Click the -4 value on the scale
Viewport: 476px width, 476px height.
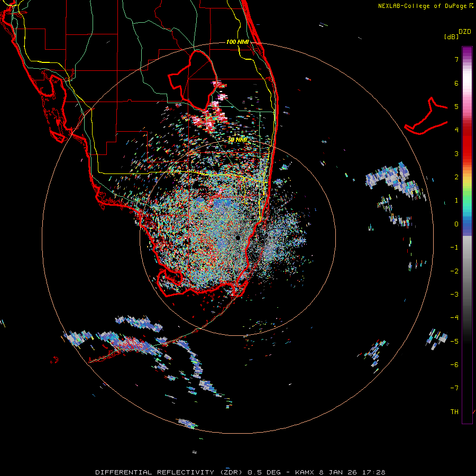(x=454, y=318)
